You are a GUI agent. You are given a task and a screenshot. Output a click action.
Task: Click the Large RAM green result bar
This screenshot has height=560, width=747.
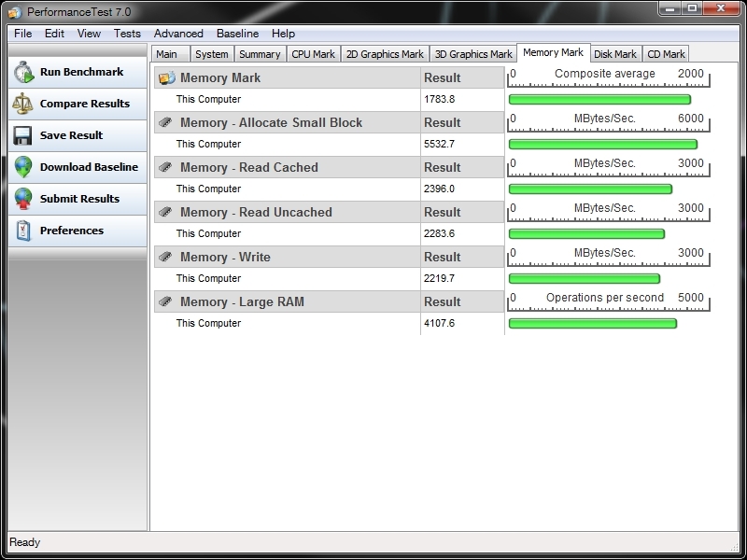593,323
